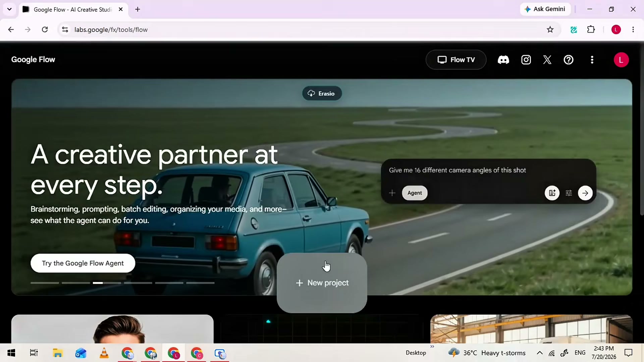
Task: Open the prompt settings sliders icon
Action: (569, 193)
